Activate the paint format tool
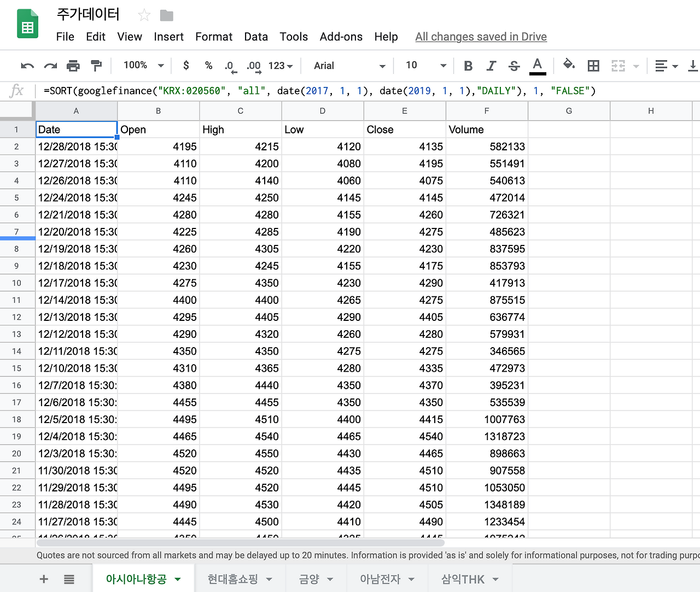700x592 pixels. [x=96, y=66]
